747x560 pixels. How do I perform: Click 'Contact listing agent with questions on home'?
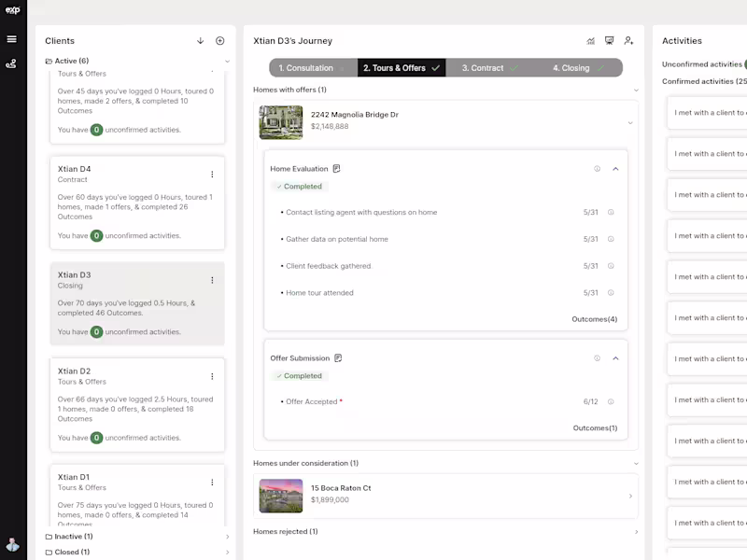point(361,213)
